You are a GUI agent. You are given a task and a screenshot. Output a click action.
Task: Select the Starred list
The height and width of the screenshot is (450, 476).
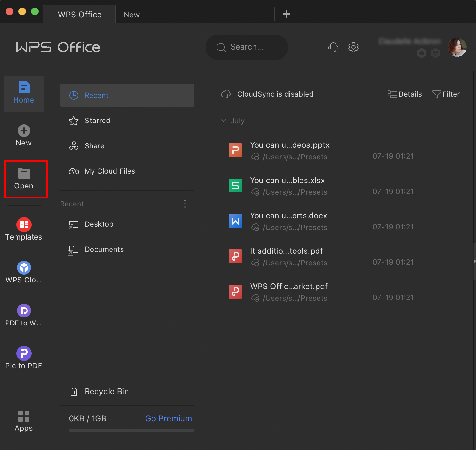pyautogui.click(x=127, y=121)
